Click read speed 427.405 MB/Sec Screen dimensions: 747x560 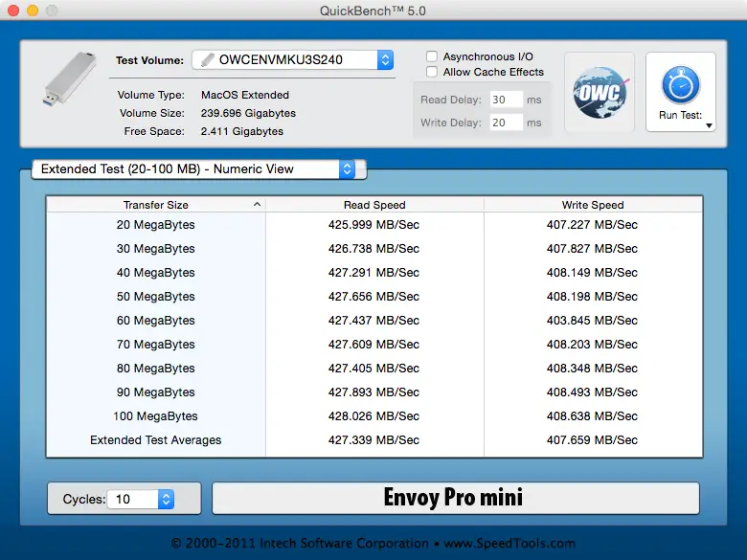pos(373,369)
